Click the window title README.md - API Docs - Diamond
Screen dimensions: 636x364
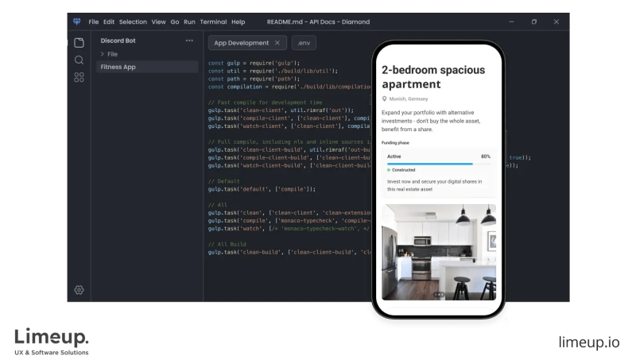(319, 22)
